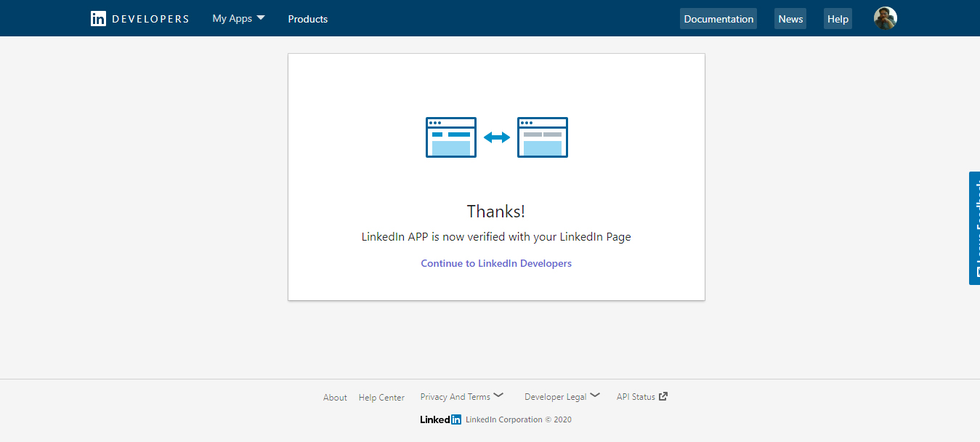Expand the Developer Legal menu
The image size is (980, 442).
point(562,397)
